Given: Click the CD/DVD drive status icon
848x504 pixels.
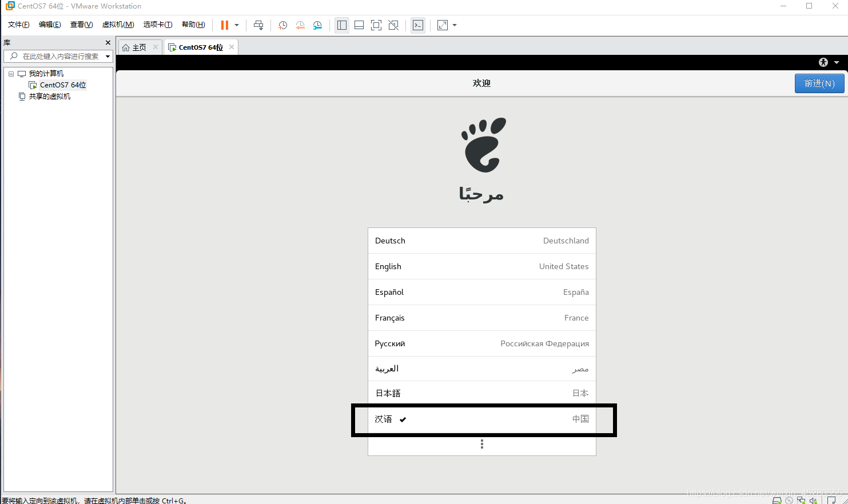Looking at the screenshot, I should [789, 501].
